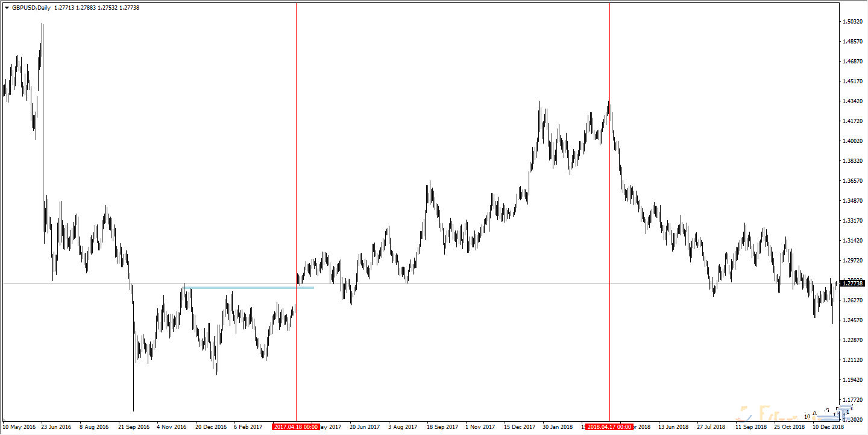Click the red 2018.04.17 00:00 date label
The height and width of the screenshot is (435, 868).
609,427
